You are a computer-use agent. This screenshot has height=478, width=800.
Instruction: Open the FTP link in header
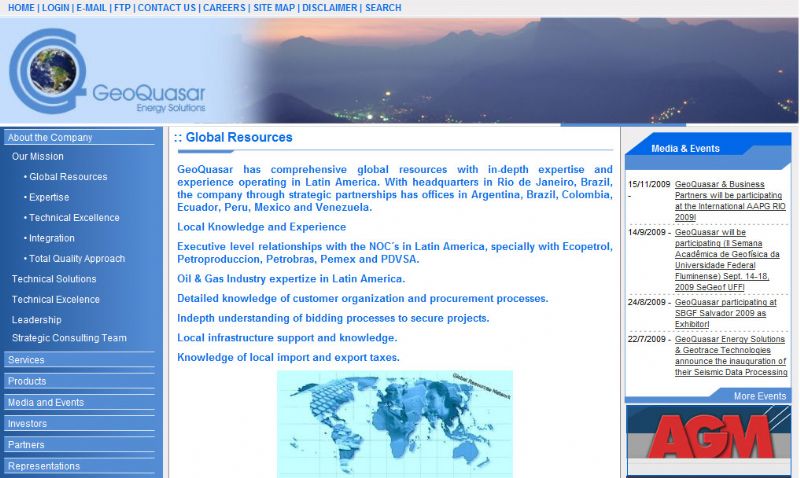122,8
